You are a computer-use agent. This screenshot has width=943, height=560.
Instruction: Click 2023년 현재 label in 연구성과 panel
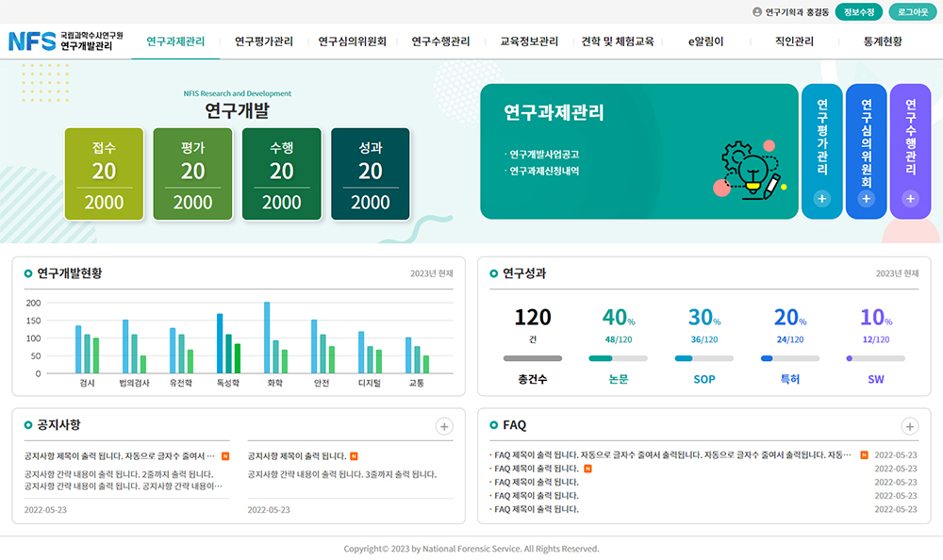897,273
